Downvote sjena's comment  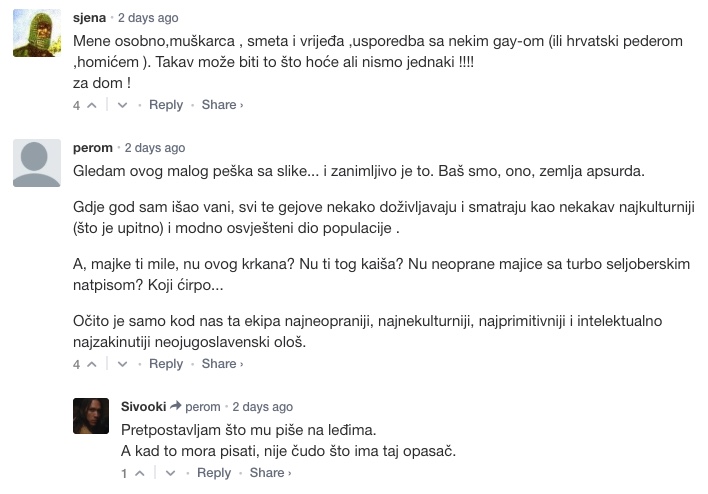122,105
